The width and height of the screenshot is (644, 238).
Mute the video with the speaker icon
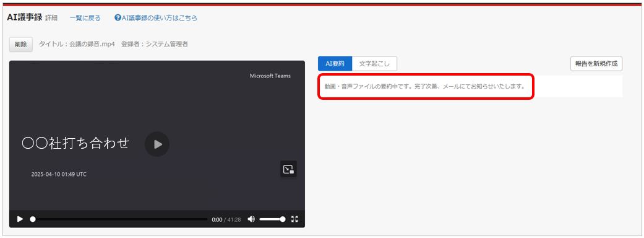tap(251, 219)
